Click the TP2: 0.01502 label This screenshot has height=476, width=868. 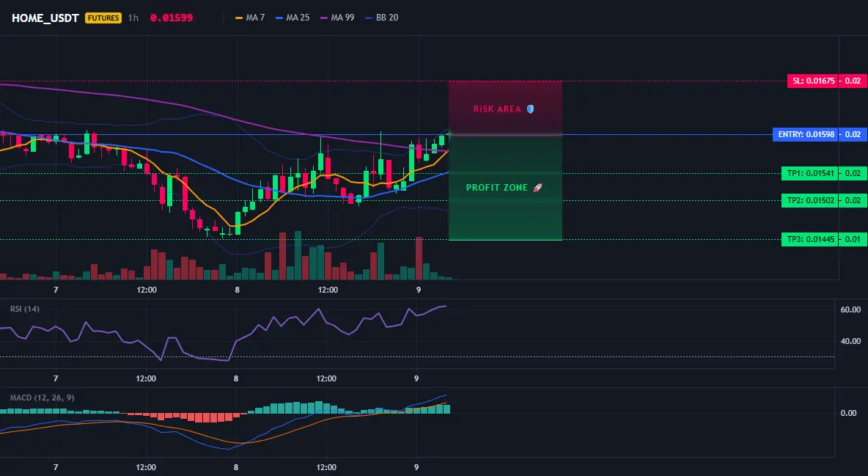[x=809, y=201]
